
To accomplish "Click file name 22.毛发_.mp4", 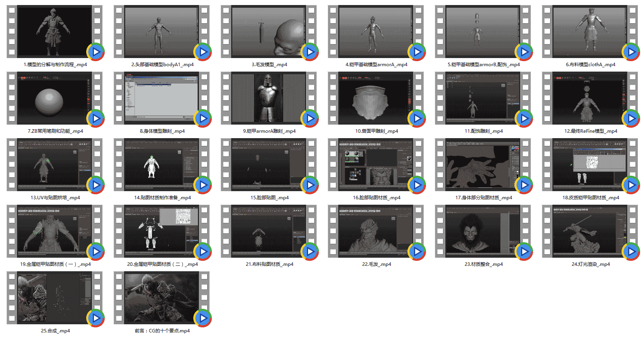I will pyautogui.click(x=377, y=264).
